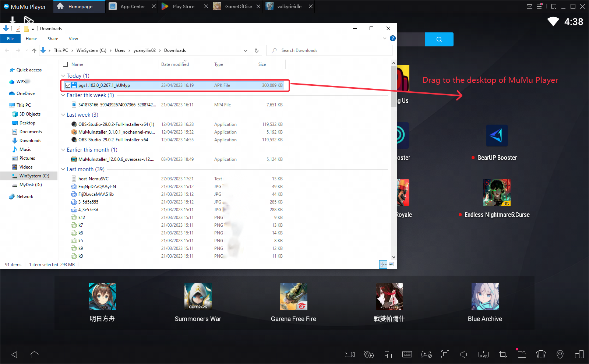The height and width of the screenshot is (364, 589).
Task: Refresh the Downloads folder view
Action: click(x=257, y=50)
